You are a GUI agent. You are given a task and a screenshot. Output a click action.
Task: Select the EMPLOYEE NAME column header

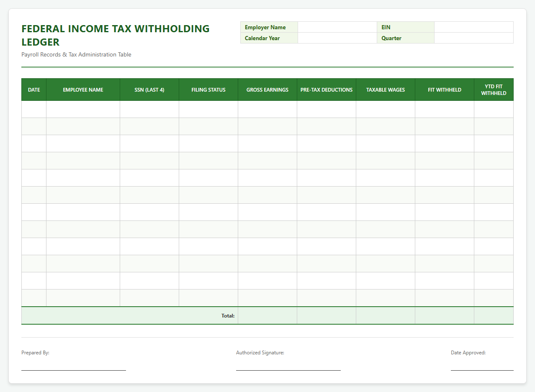click(83, 90)
